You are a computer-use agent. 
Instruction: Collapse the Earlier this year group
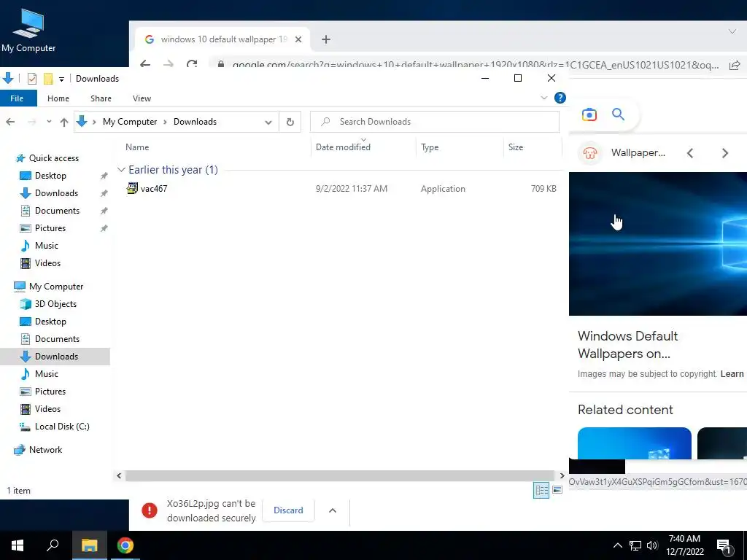coord(122,169)
